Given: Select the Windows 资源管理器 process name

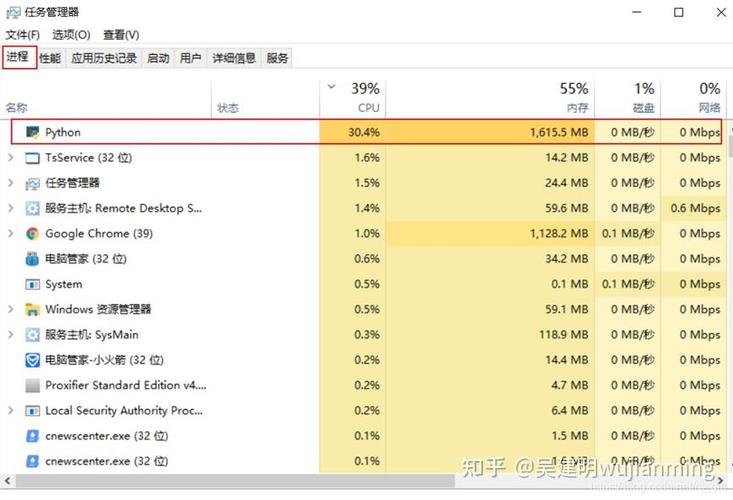Looking at the screenshot, I should pyautogui.click(x=98, y=309).
